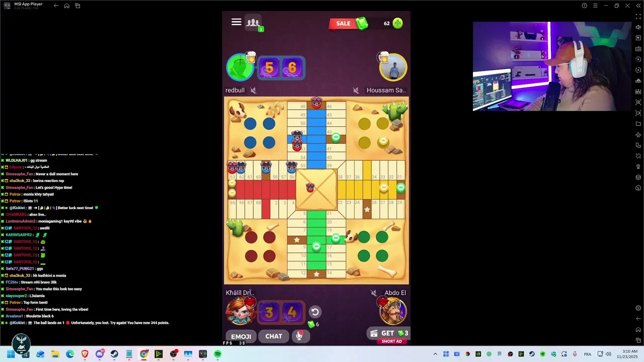The width and height of the screenshot is (644, 362).
Task: Open Windows Start menu
Action: point(11,354)
